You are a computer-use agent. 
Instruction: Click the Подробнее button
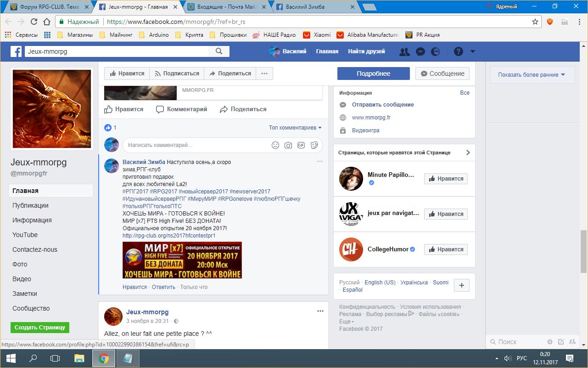(x=373, y=74)
